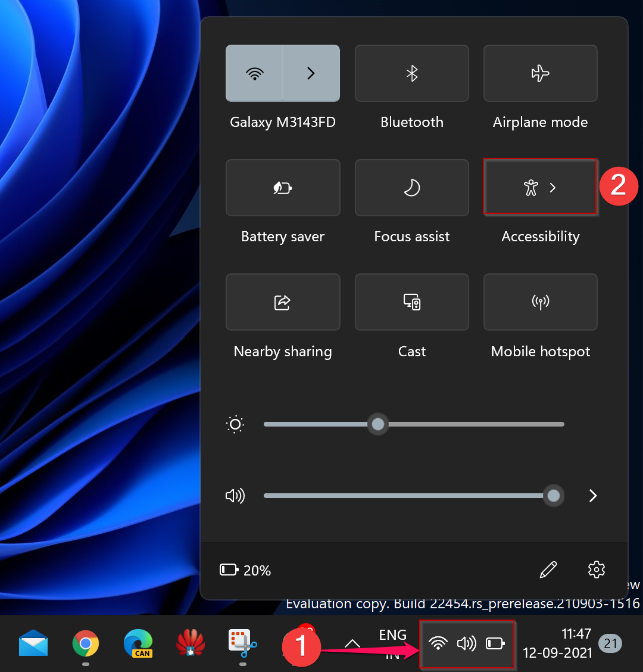Click the volume icon in system tray
This screenshot has height=672, width=643.
[x=467, y=643]
